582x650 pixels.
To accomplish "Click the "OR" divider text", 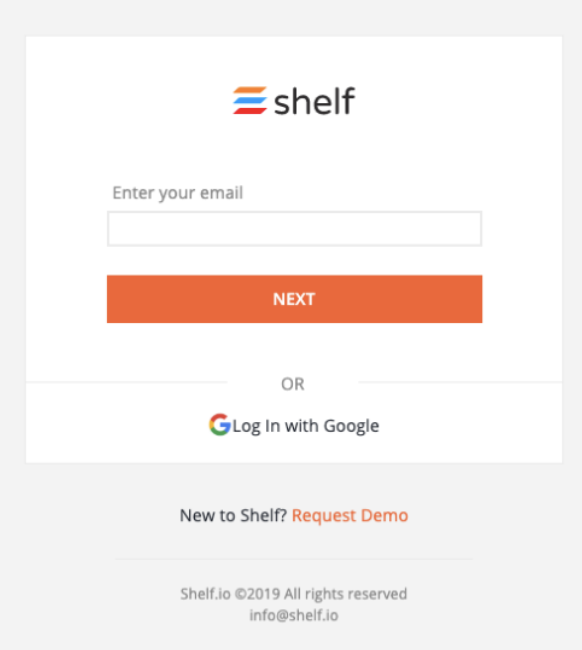I will click(x=293, y=384).
